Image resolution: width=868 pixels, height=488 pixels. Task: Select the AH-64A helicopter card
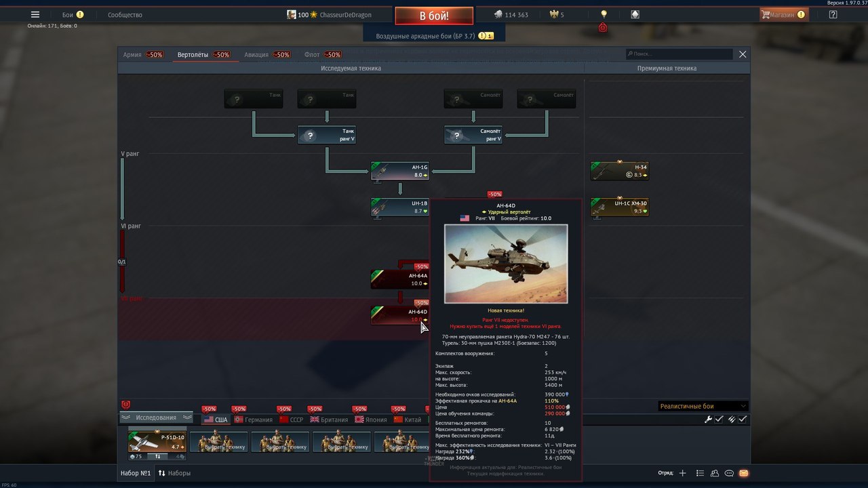point(400,279)
